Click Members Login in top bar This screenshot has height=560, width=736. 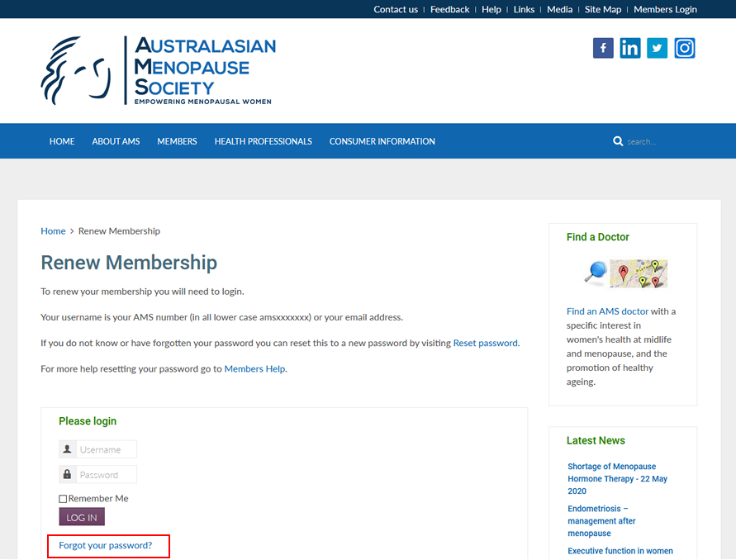(665, 9)
